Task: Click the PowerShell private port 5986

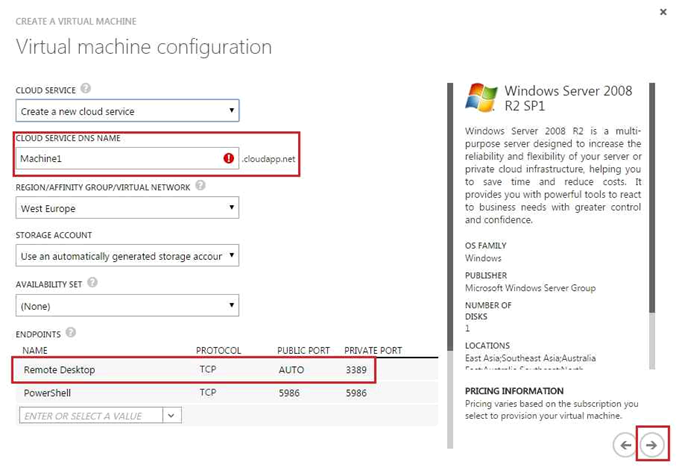Action: (x=356, y=393)
